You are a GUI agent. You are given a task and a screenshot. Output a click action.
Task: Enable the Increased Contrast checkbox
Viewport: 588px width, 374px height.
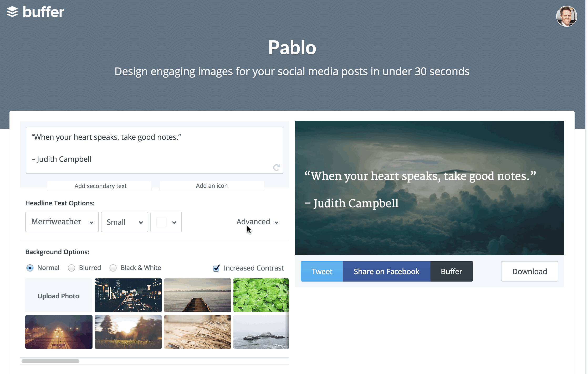[217, 267]
